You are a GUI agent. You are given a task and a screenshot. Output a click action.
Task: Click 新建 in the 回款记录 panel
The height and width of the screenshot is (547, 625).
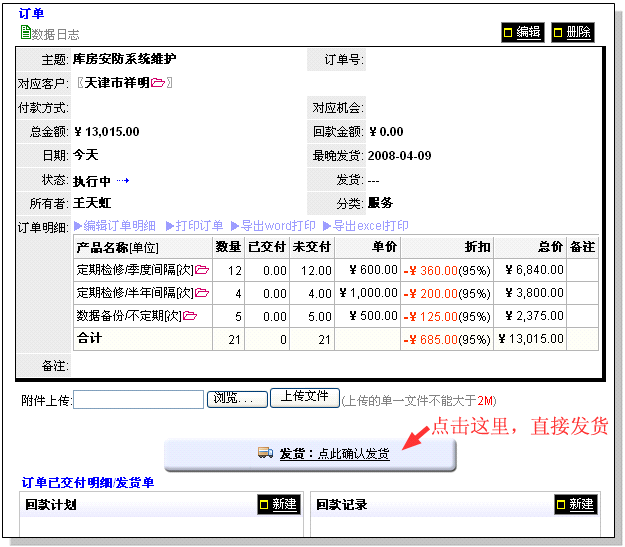point(574,505)
